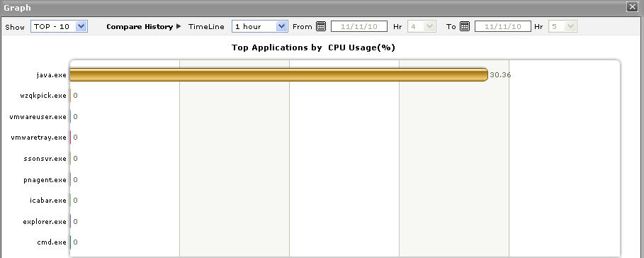Click the explorer.exe bar value 0
Image resolution: width=644 pixels, height=258 pixels.
76,222
